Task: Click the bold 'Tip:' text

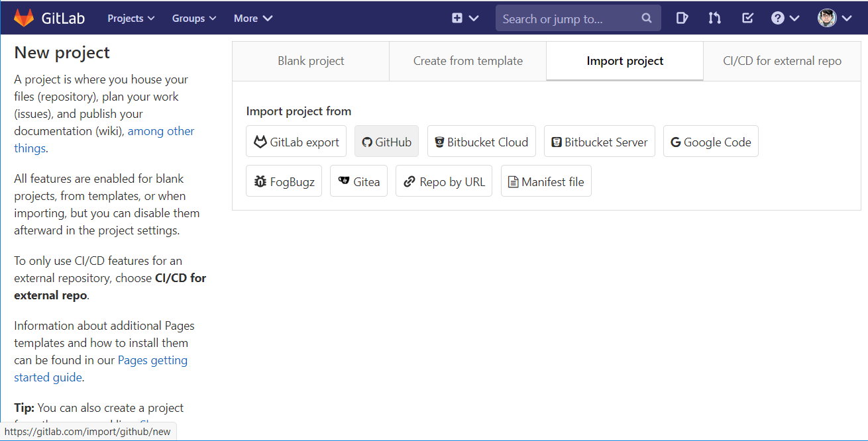Action: click(x=24, y=408)
